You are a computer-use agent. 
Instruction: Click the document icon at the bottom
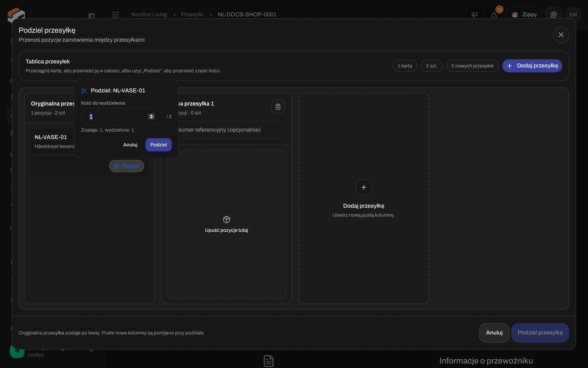tap(268, 361)
